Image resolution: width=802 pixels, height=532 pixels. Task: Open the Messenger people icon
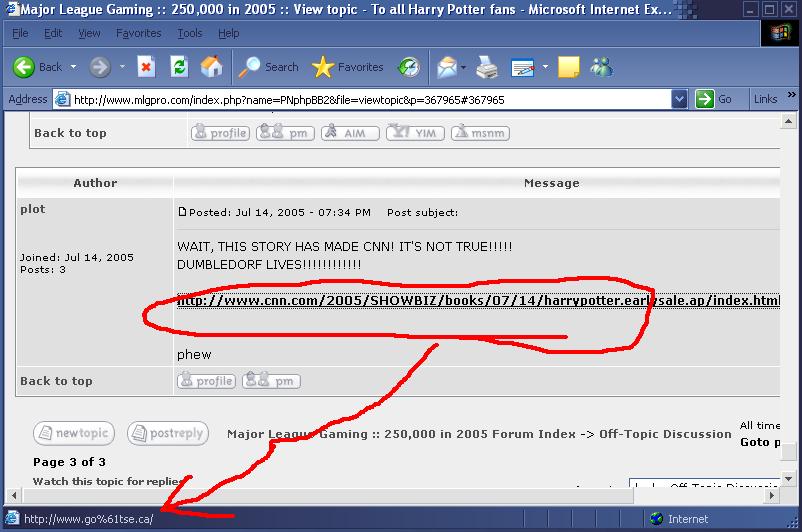[x=602, y=67]
